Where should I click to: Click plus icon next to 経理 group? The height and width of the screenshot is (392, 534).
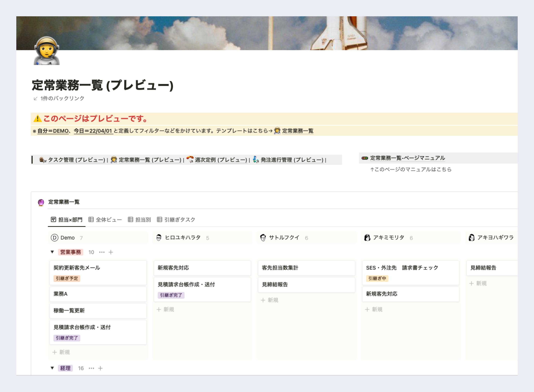point(100,368)
